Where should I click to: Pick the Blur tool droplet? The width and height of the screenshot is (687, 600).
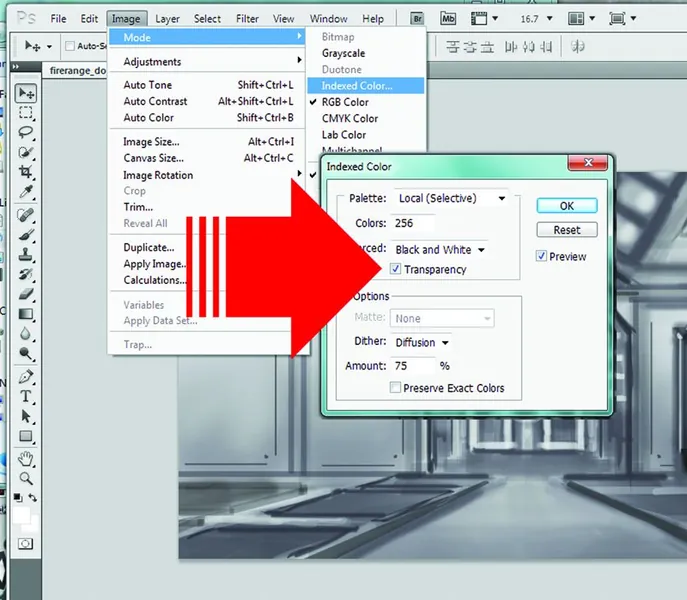coord(26,334)
